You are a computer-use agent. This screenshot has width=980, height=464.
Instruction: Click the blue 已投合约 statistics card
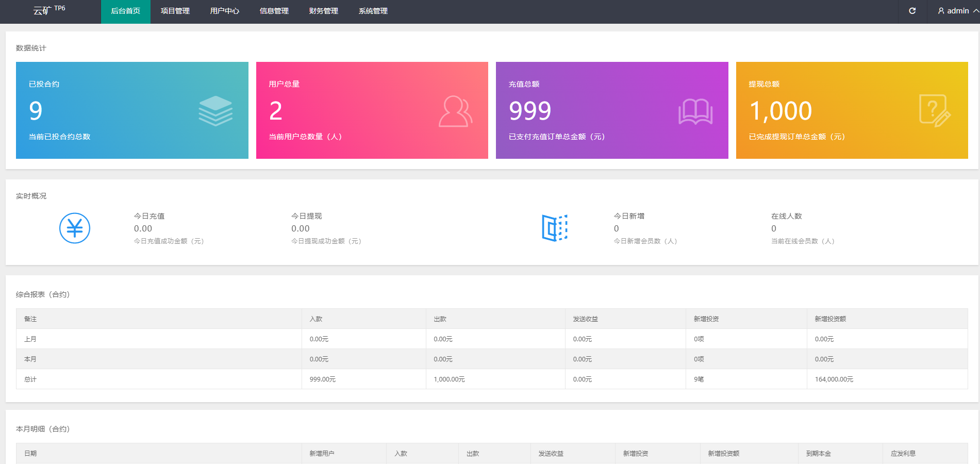click(132, 110)
